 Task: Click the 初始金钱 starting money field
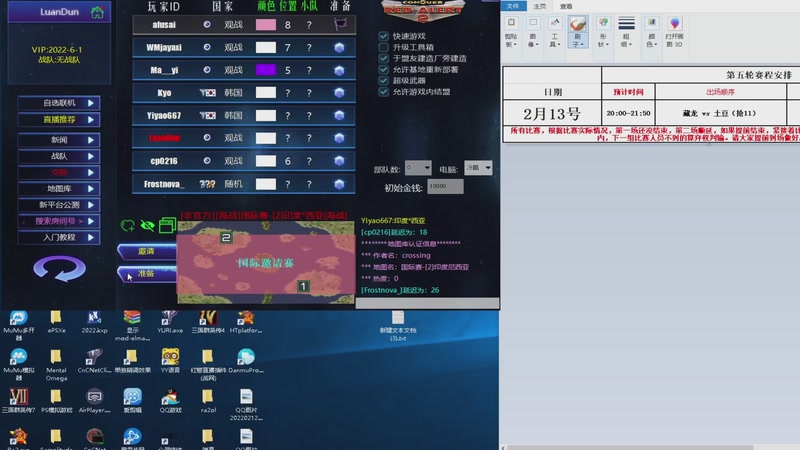point(445,186)
